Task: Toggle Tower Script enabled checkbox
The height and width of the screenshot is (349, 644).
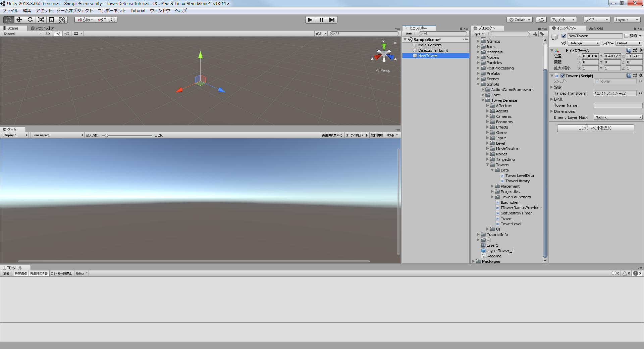Action: point(562,76)
